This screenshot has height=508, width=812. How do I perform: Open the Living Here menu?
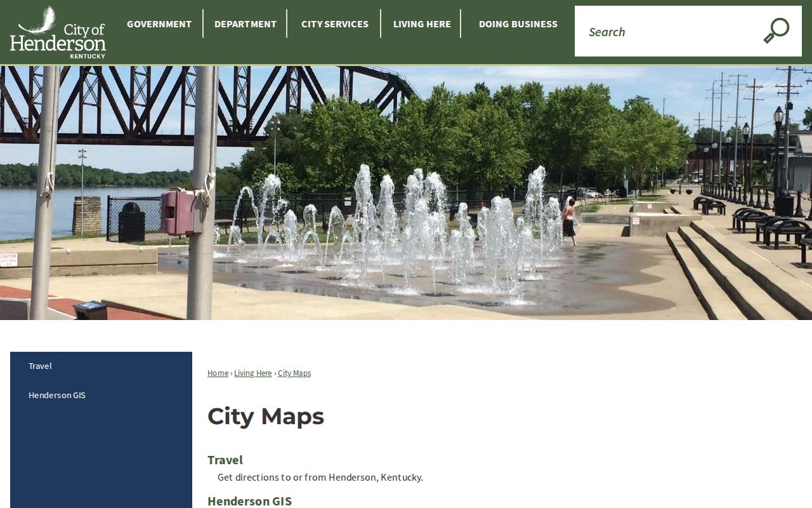tap(422, 23)
